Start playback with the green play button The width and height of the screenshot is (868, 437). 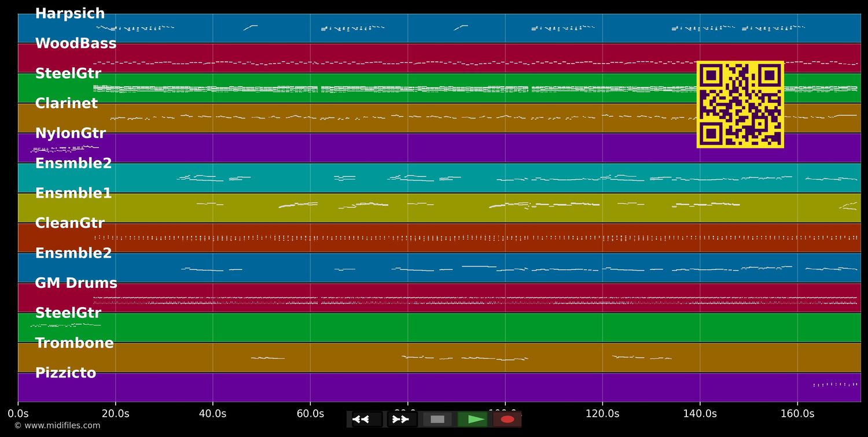click(x=473, y=419)
